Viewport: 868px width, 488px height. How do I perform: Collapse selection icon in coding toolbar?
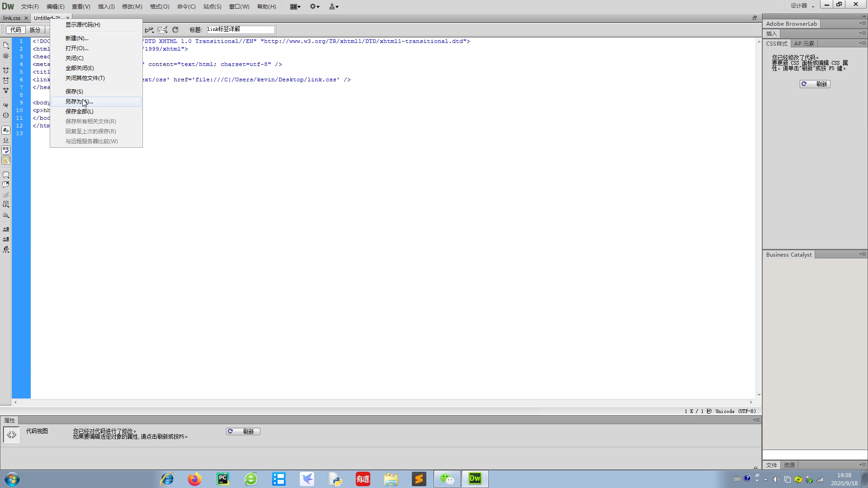(6, 81)
